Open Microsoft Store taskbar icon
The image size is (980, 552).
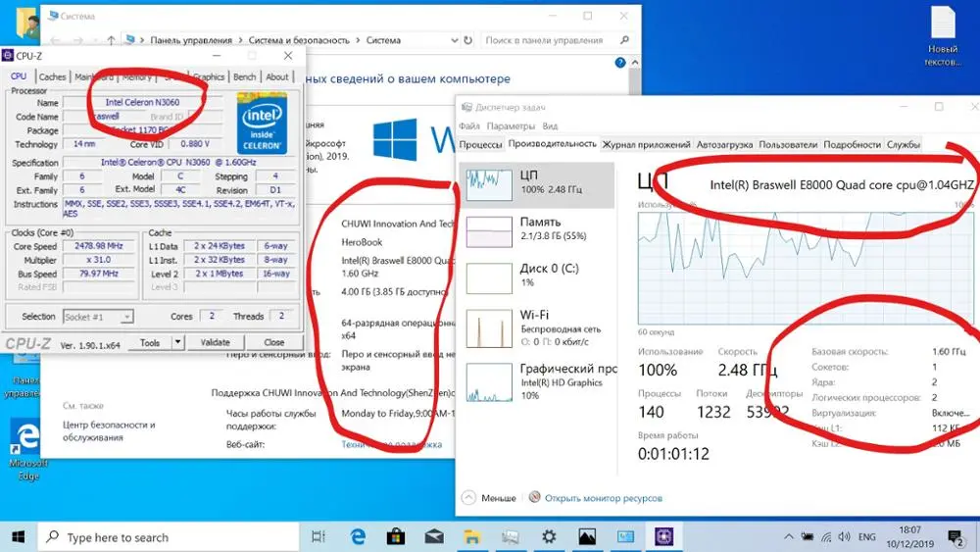pos(396,536)
